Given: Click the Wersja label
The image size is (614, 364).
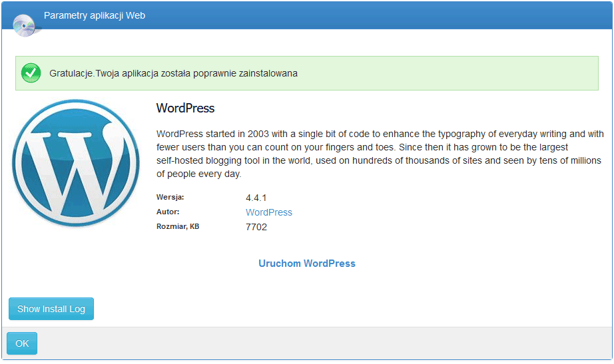Looking at the screenshot, I should (x=170, y=197).
